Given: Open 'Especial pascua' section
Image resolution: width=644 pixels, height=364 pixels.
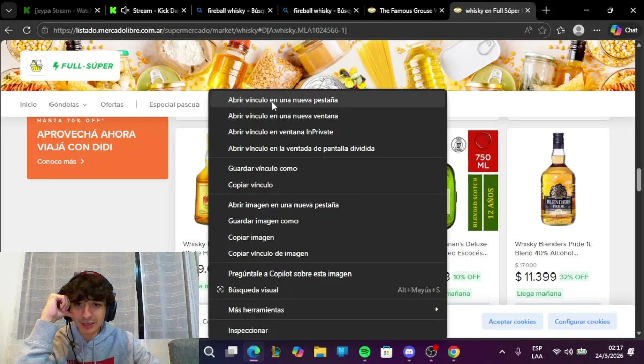Looking at the screenshot, I should pyautogui.click(x=174, y=104).
